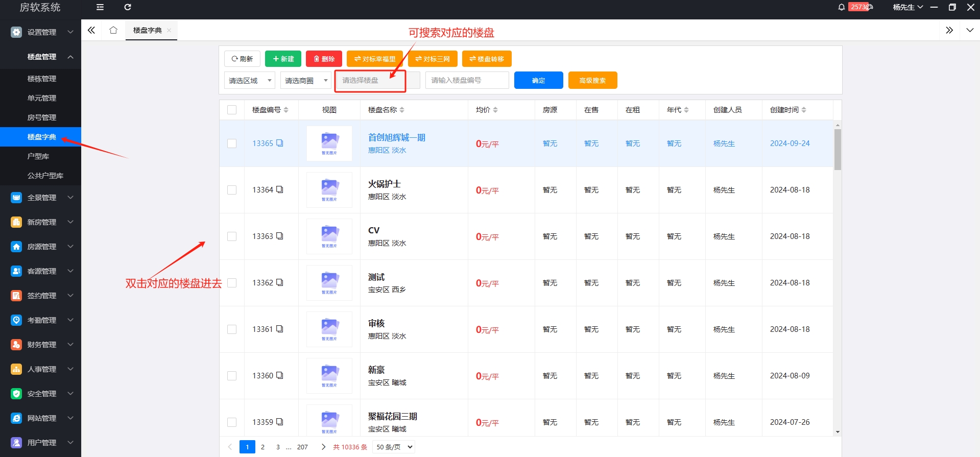Sort by 楼盘名称 column arrows
Image resolution: width=980 pixels, height=457 pixels.
[x=402, y=110]
